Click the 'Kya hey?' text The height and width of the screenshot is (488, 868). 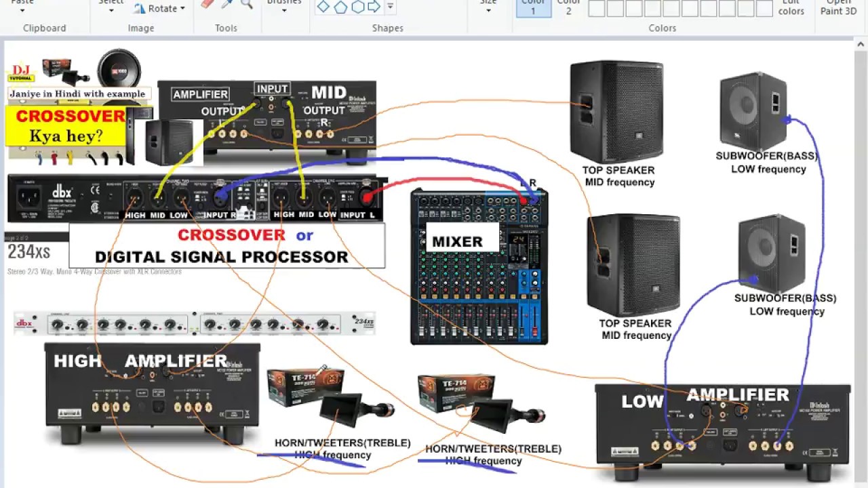coord(66,136)
